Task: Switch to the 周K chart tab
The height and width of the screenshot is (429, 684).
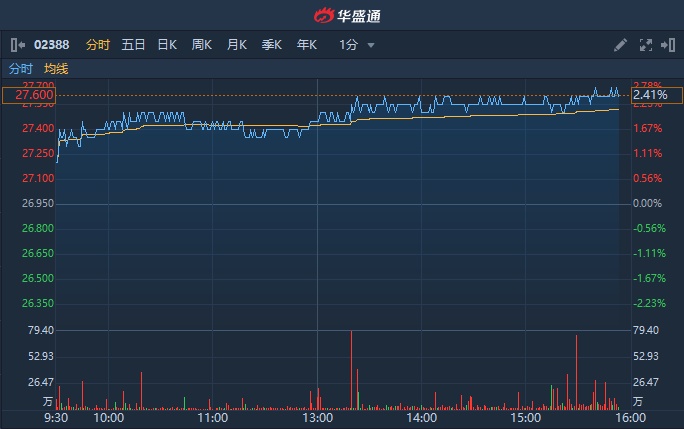Action: 202,45
